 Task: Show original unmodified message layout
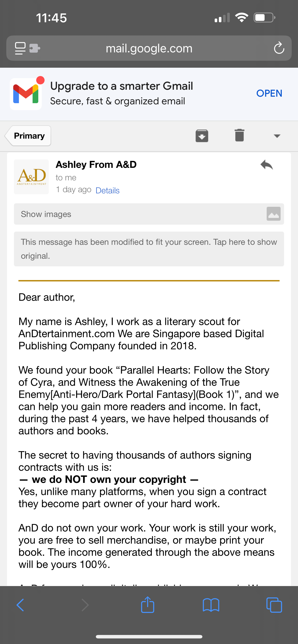[149, 249]
